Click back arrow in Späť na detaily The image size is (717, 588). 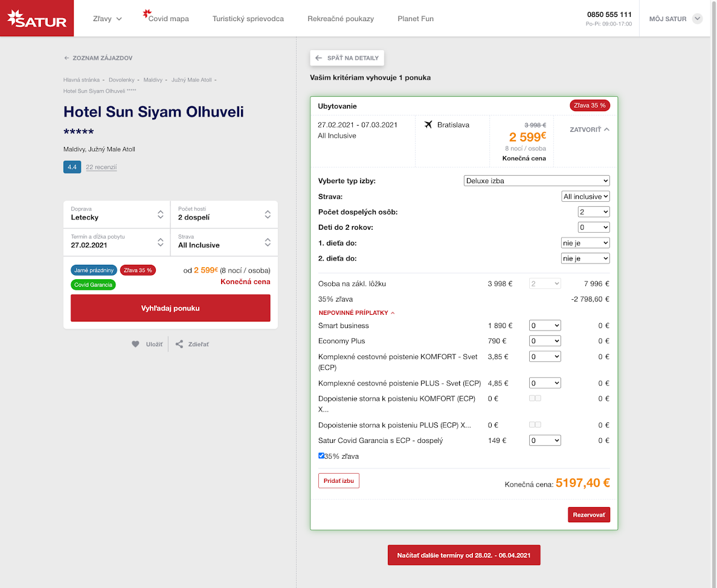(x=319, y=58)
